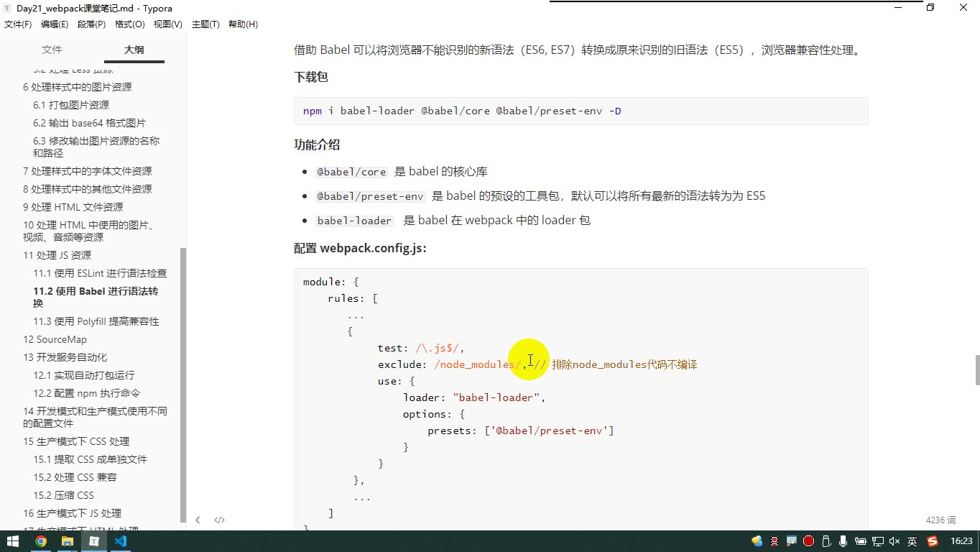Image resolution: width=980 pixels, height=552 pixels.
Task: Click the weather cloud tray icon
Action: click(757, 541)
